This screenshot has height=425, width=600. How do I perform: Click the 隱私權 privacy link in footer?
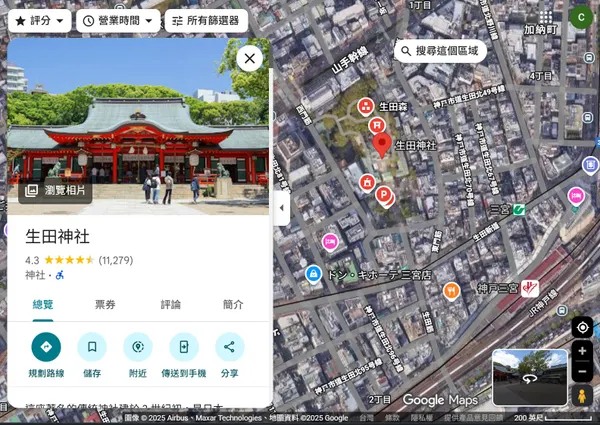(x=422, y=418)
